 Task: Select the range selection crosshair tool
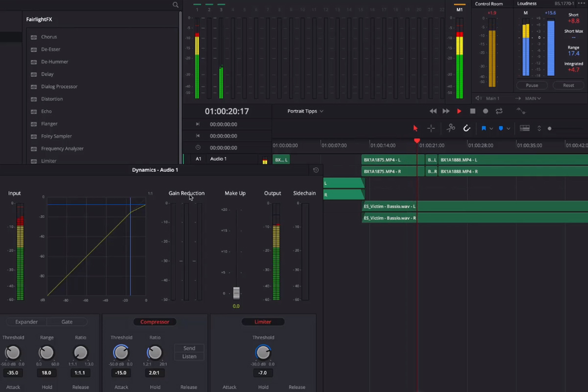tap(431, 128)
